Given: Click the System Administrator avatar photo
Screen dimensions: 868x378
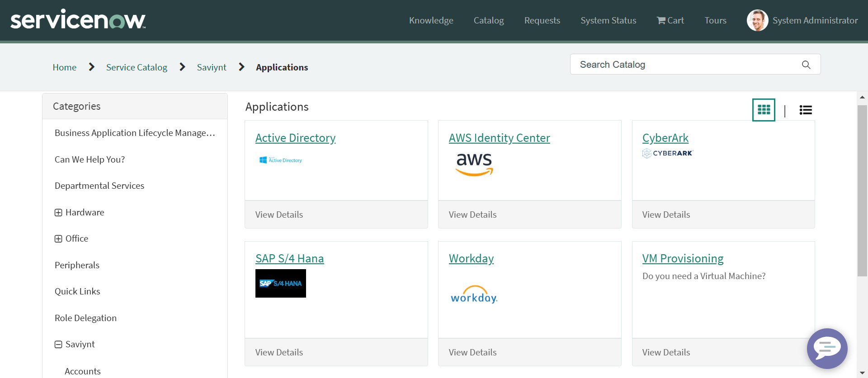Looking at the screenshot, I should [x=757, y=20].
